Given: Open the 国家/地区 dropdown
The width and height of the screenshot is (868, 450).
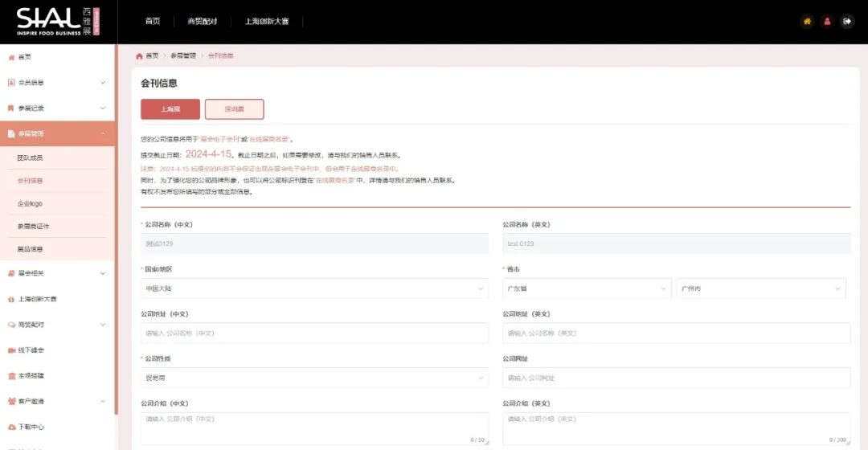Looking at the screenshot, I should [x=314, y=288].
